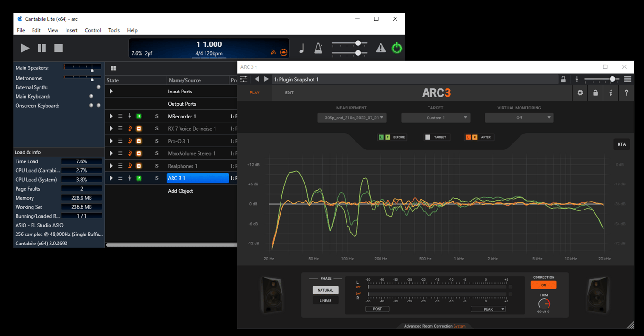Open the Tools menu in Cantabile
Image resolution: width=644 pixels, height=336 pixels.
click(114, 30)
